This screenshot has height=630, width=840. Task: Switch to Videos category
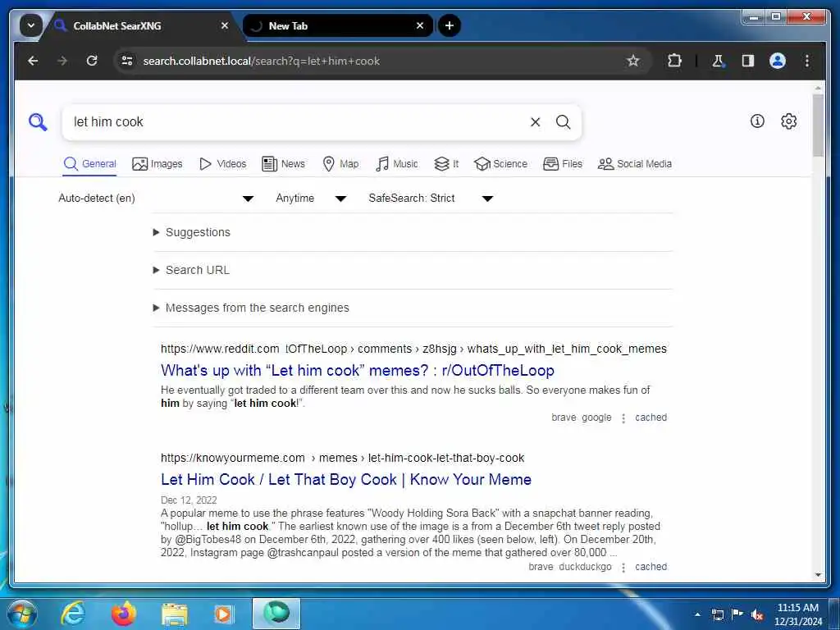[x=222, y=164]
